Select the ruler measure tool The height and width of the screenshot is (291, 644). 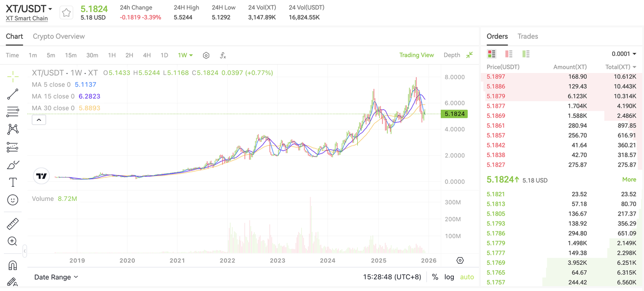click(x=13, y=224)
